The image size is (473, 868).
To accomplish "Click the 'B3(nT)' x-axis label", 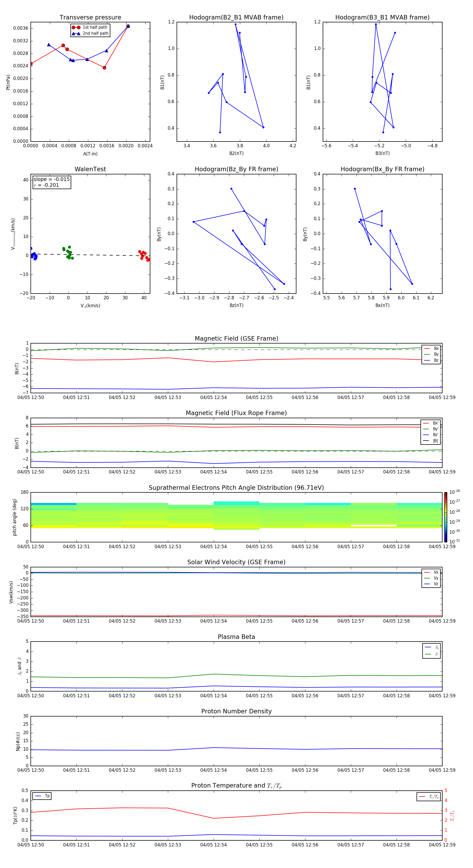I will click(x=382, y=153).
